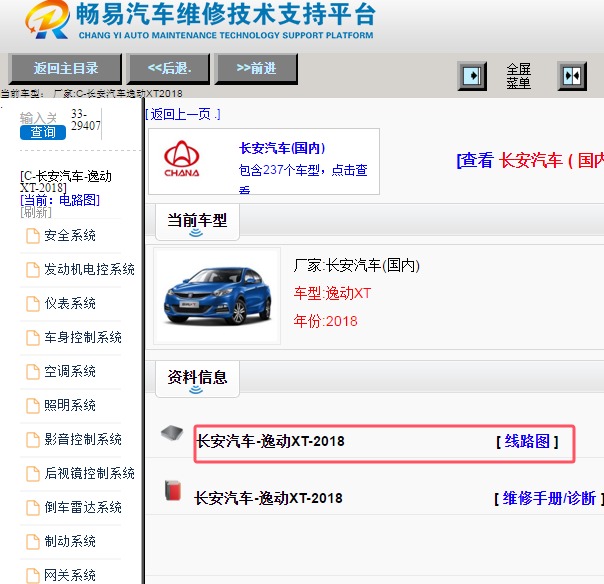604x584 pixels.
Task: Open 仪表系统 in the sidebar
Action: (x=70, y=304)
